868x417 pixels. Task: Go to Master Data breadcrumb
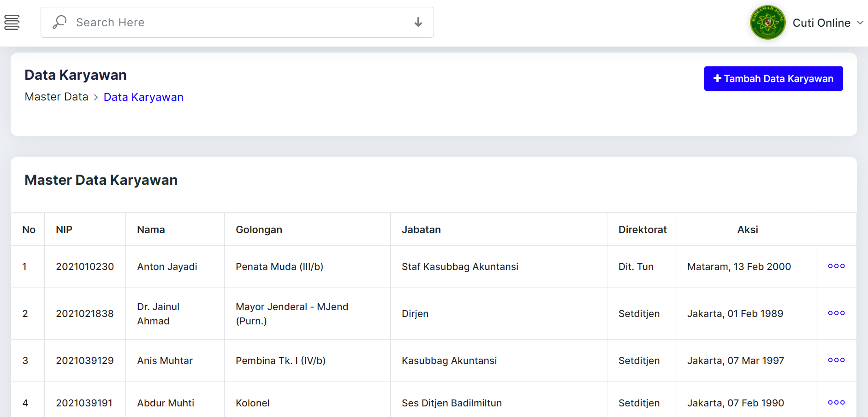click(56, 97)
